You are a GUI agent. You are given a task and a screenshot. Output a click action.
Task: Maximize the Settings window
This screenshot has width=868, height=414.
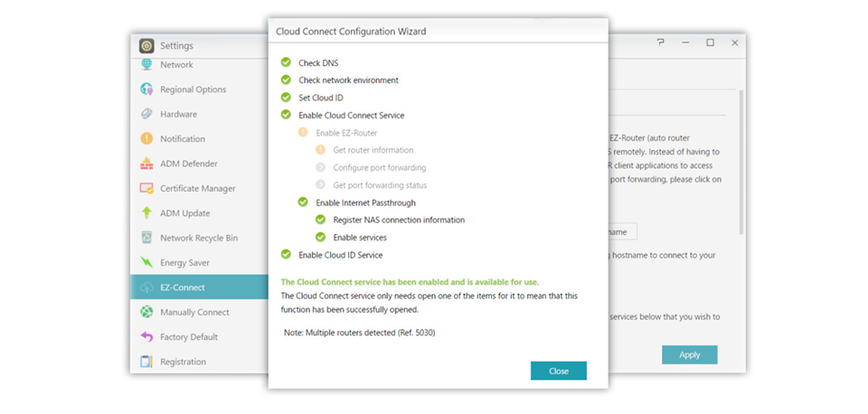(711, 42)
